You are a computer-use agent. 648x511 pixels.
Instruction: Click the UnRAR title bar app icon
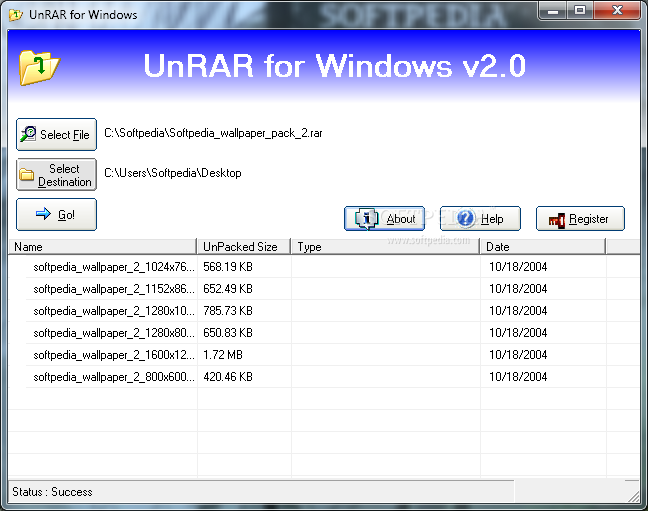click(x=16, y=15)
